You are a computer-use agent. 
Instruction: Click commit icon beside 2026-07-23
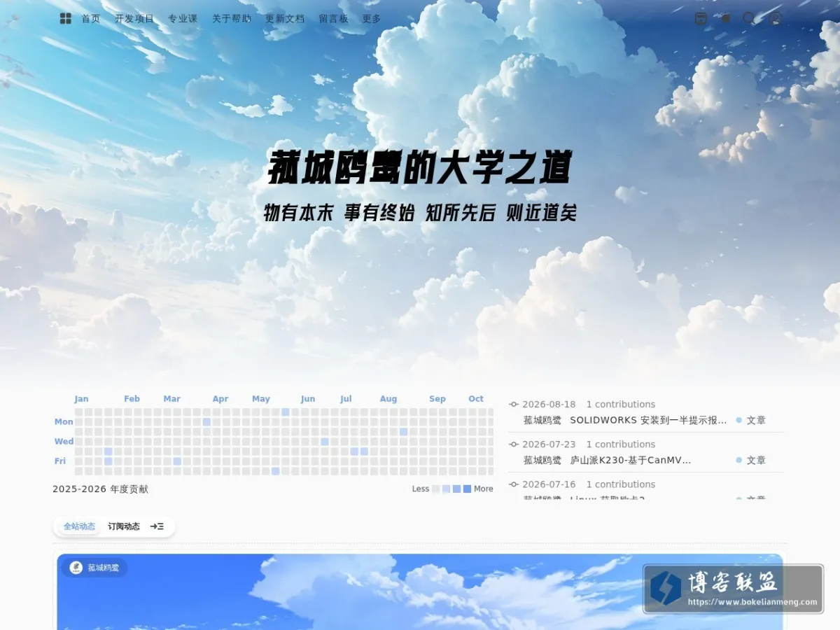click(514, 444)
